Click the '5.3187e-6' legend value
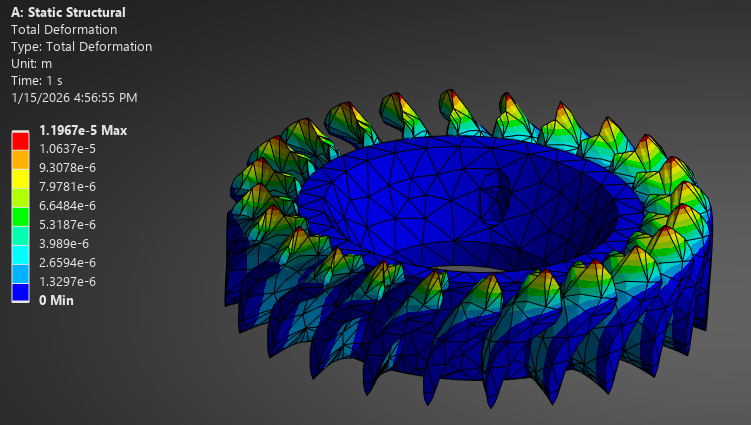 (x=67, y=225)
